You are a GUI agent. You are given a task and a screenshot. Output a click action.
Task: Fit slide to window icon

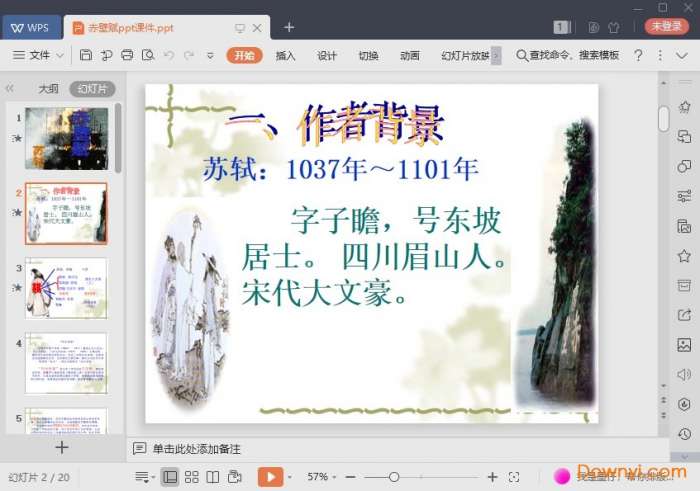(514, 477)
